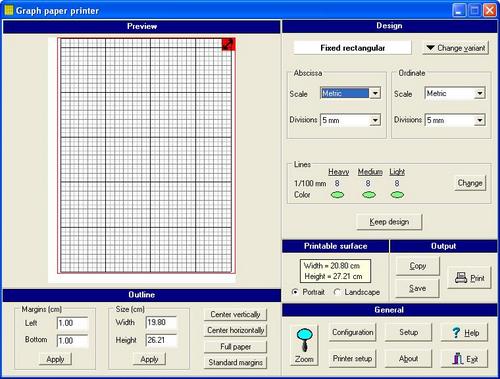Click the Height size input field
The width and height of the screenshot is (500, 379).
(161, 340)
